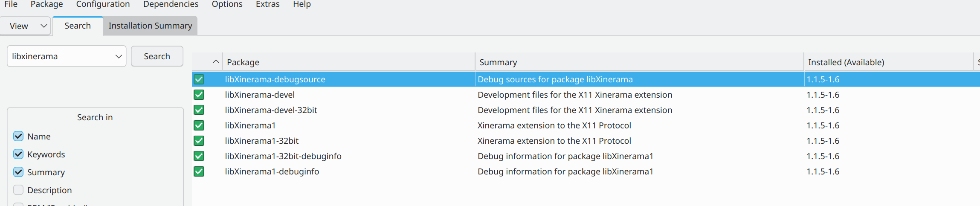The height and width of the screenshot is (206, 980).
Task: Toggle the Keywords search checkbox
Action: [18, 154]
